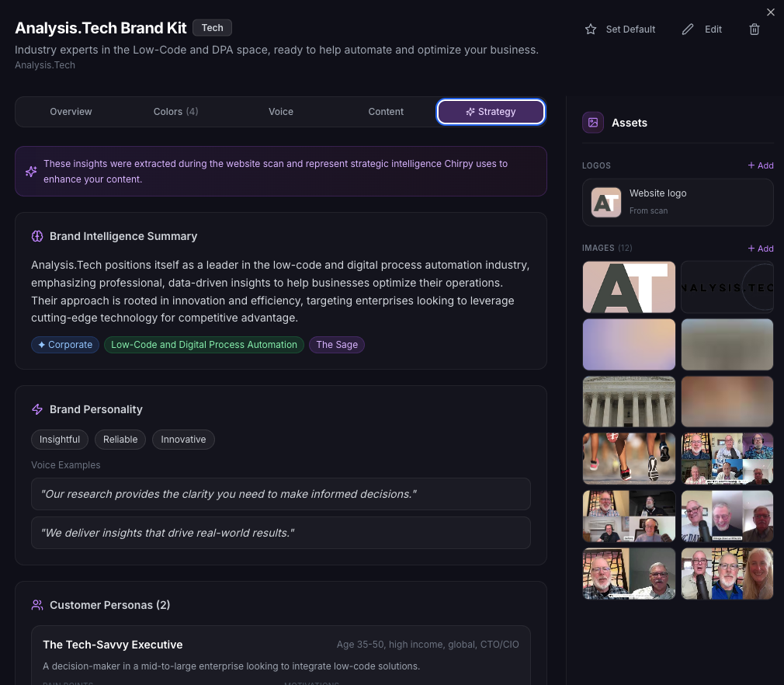Click the Analysis.Tech subtitle under the description
The width and height of the screenshot is (784, 685).
pyautogui.click(x=45, y=65)
